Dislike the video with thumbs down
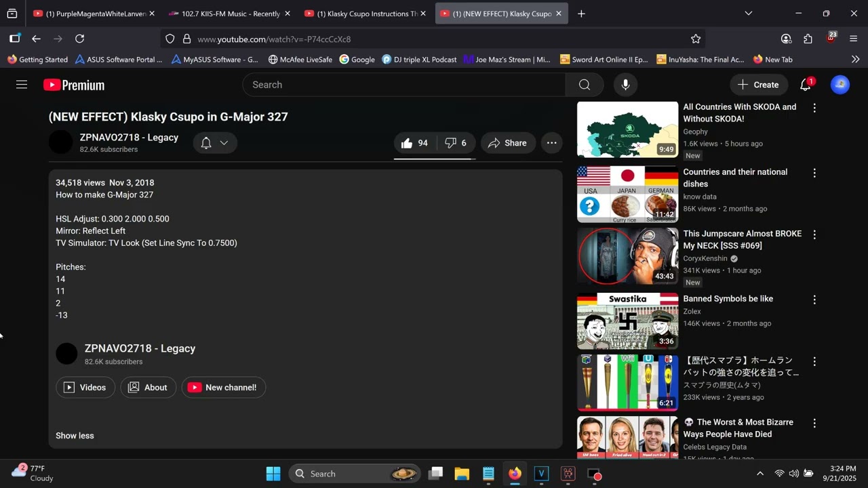 tap(456, 143)
